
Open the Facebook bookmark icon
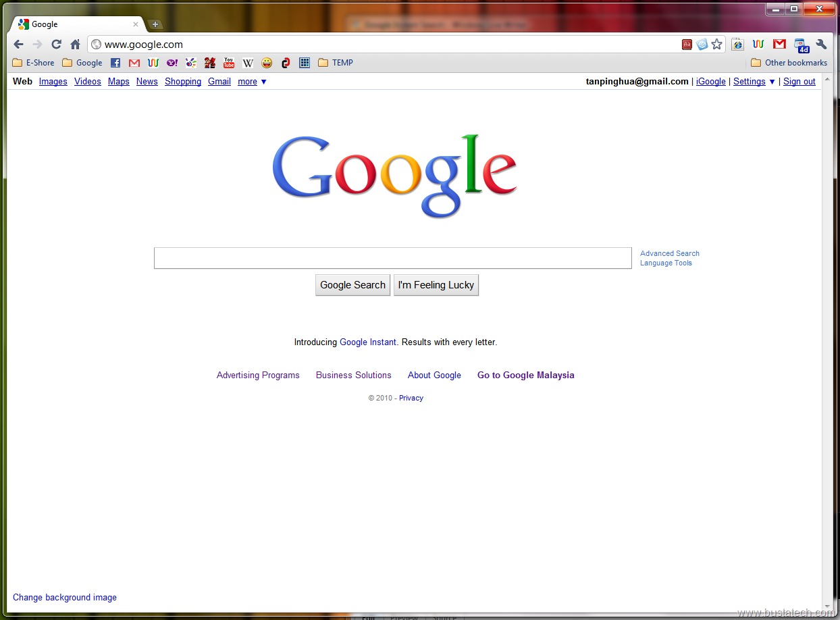click(x=115, y=63)
